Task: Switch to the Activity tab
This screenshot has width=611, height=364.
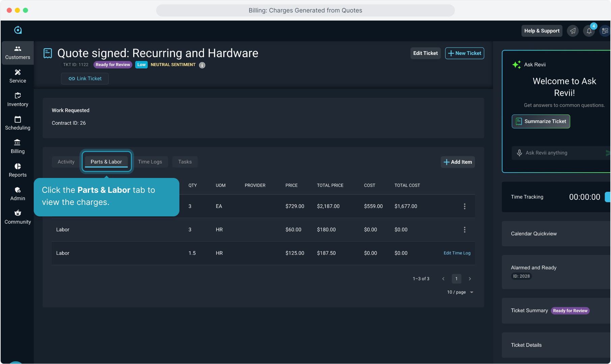Action: pos(66,162)
